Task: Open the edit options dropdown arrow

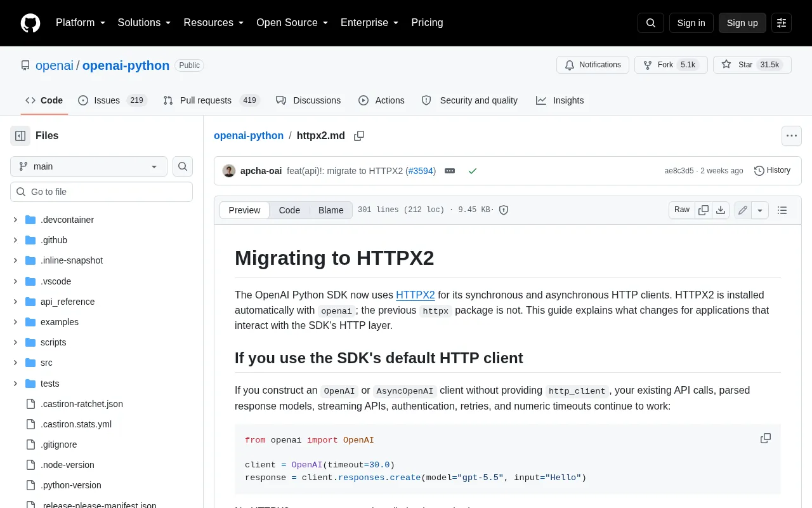Action: point(761,210)
